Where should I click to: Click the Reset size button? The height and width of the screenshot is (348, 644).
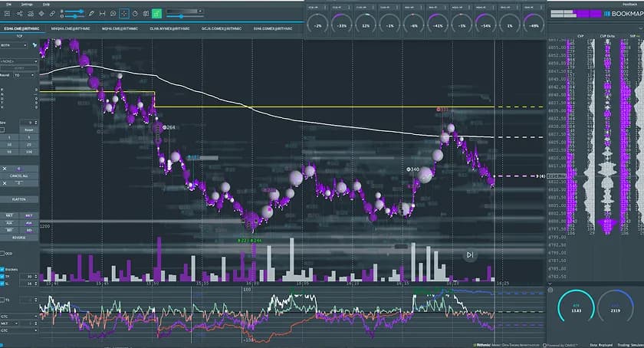click(29, 130)
